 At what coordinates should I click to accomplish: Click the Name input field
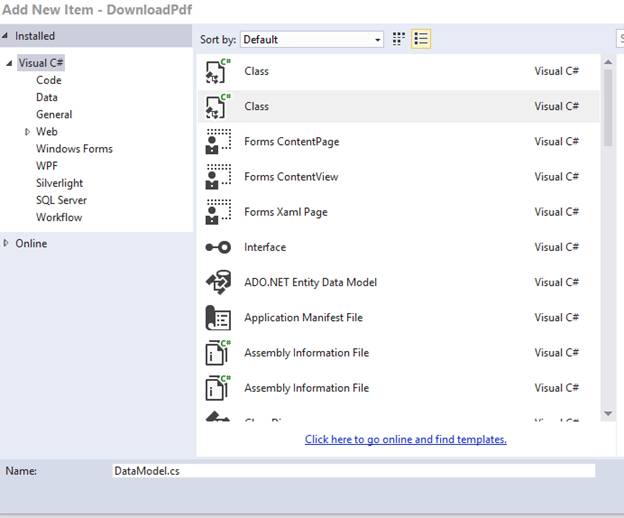(x=353, y=470)
